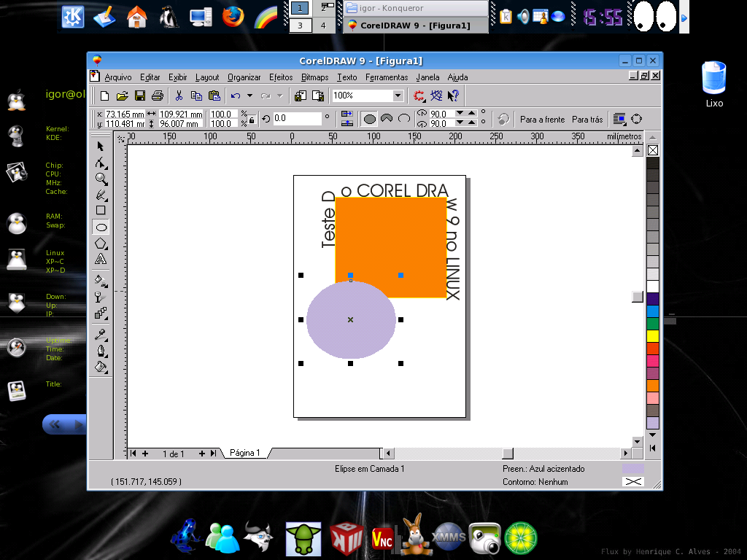Viewport: 747px width, 560px height.
Task: Click the mirror horizontally button
Action: [347, 114]
